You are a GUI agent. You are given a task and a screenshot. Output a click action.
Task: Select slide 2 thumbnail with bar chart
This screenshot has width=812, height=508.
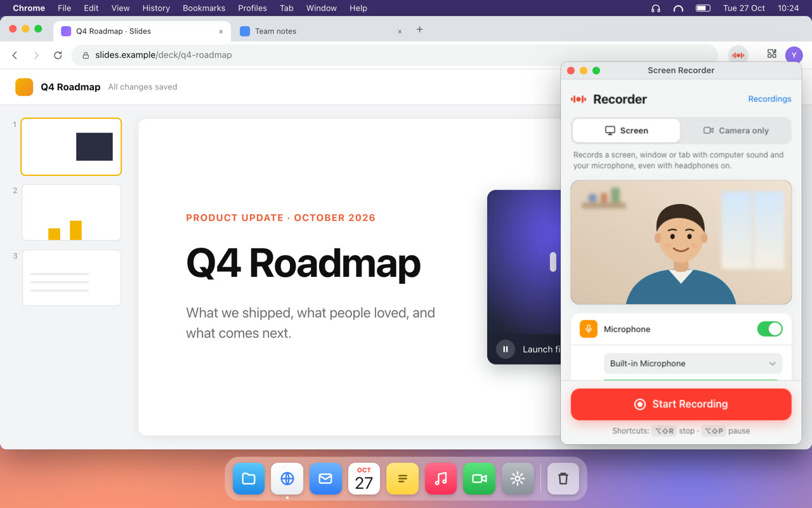[71, 212]
